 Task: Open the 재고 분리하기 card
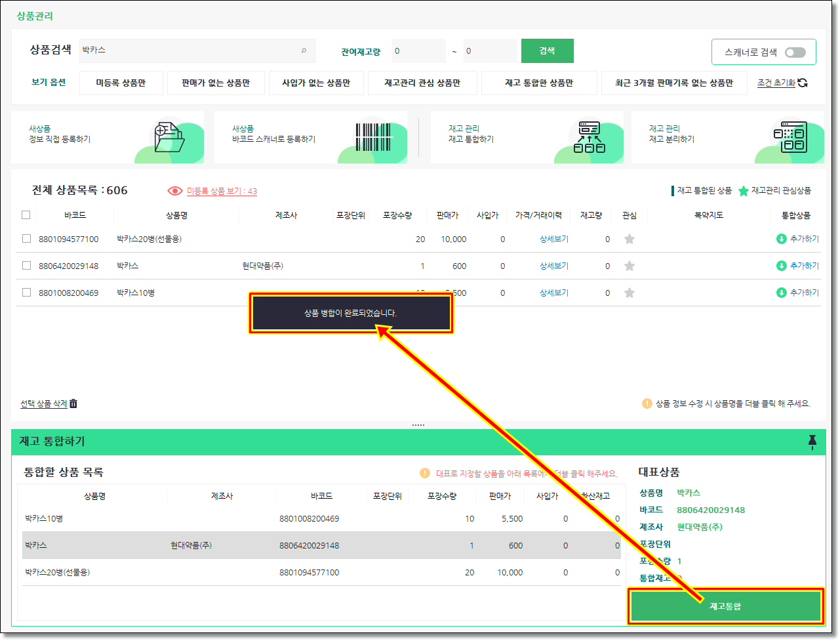(727, 137)
